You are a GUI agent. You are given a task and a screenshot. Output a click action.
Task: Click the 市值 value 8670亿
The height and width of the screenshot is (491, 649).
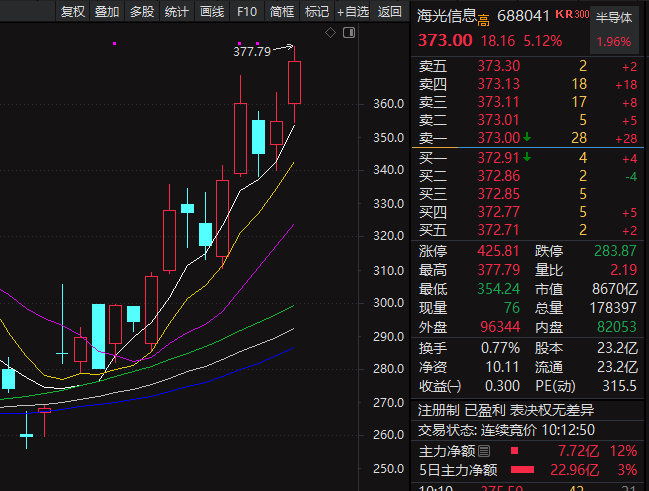[x=615, y=289]
